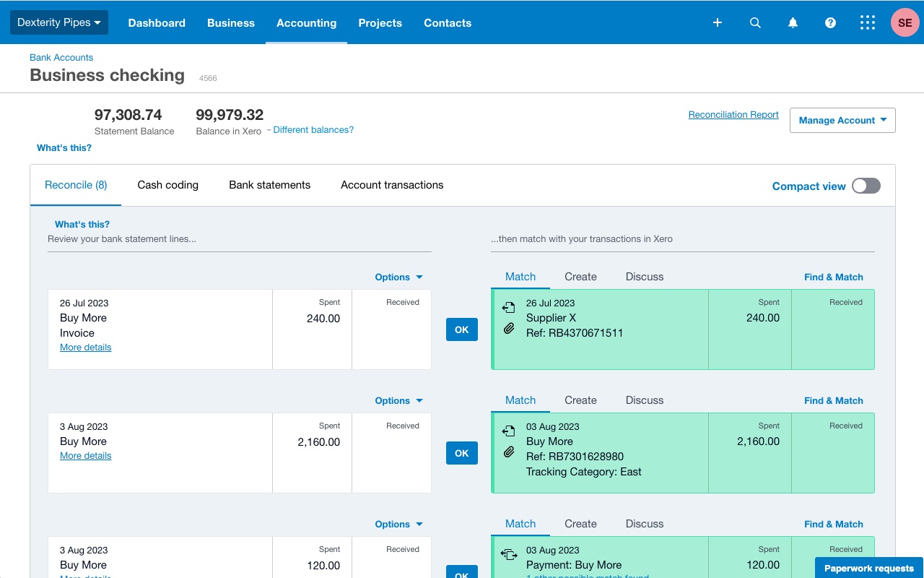This screenshot has width=924, height=578.
Task: Go to Bank Accounts breadcrumb link
Action: pos(61,57)
